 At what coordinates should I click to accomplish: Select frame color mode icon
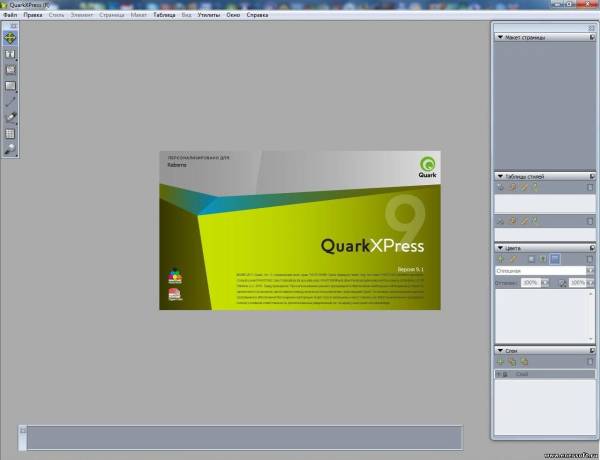(531, 259)
